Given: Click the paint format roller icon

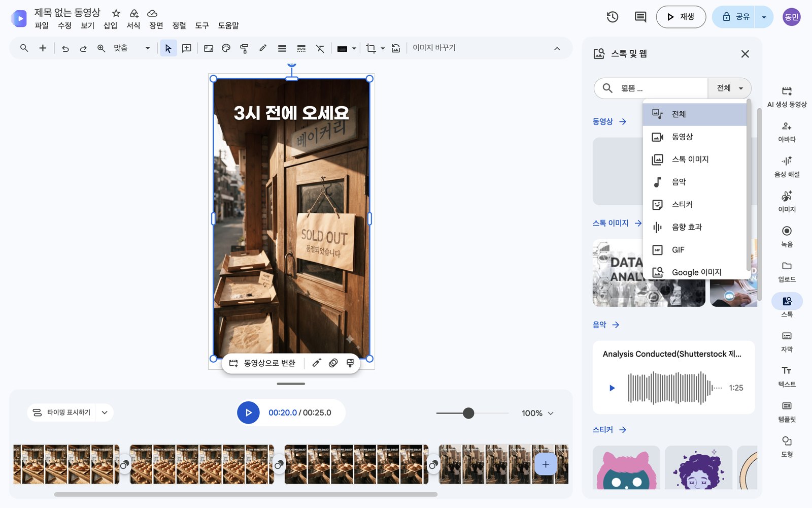Looking at the screenshot, I should pos(244,48).
